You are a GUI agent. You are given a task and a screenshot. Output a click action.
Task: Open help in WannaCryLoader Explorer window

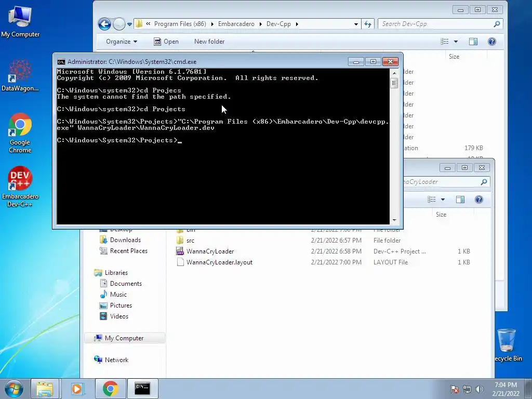point(478,199)
